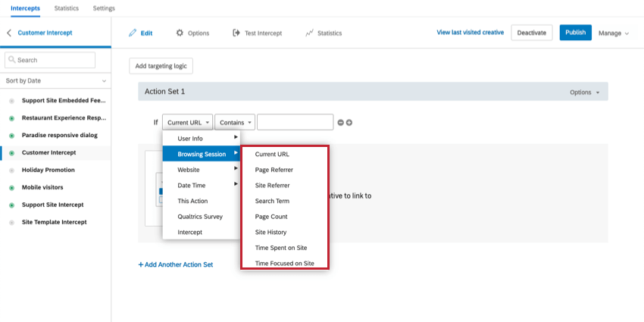Click the back chevron beside Customer Intercept
The image size is (644, 322).
pos(9,33)
